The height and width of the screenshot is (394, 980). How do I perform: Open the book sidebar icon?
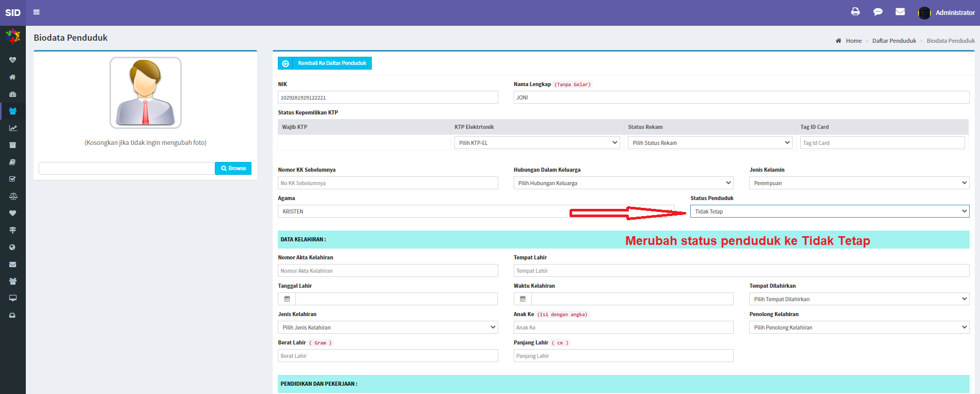coord(13,162)
